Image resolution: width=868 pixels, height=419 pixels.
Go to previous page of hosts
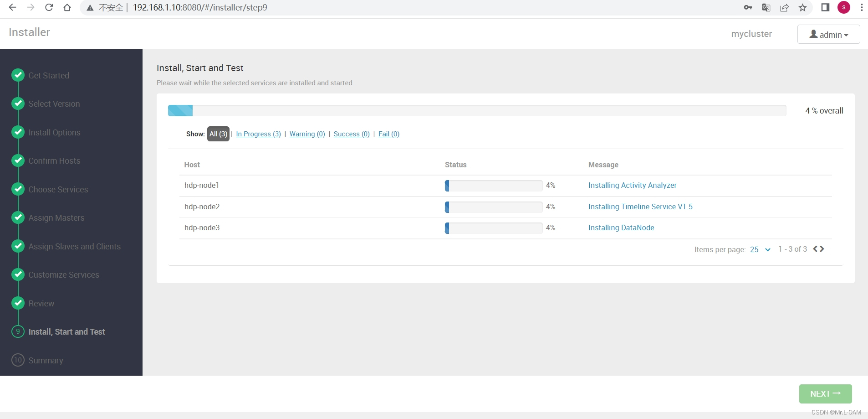click(816, 249)
